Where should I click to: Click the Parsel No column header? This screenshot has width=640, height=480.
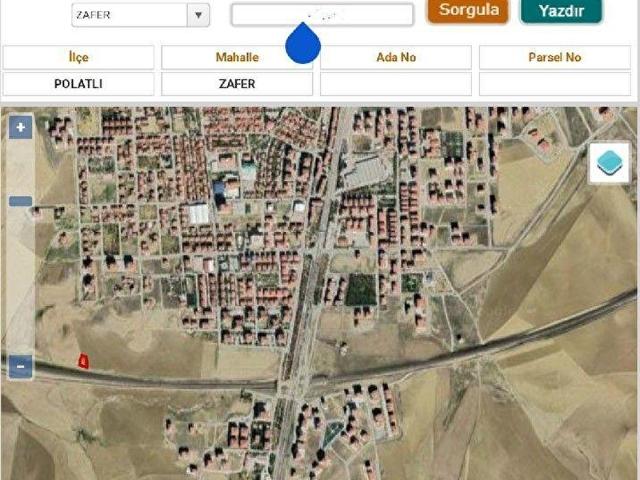coord(555,57)
